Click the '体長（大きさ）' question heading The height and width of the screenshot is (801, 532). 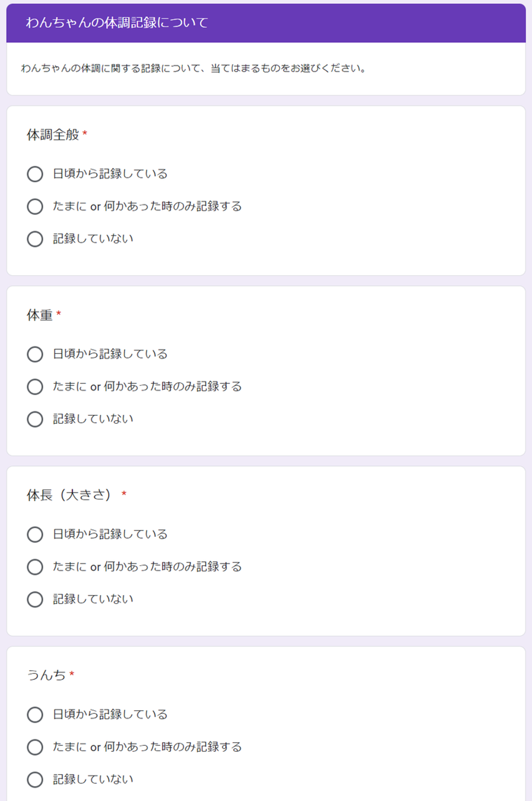click(x=69, y=495)
